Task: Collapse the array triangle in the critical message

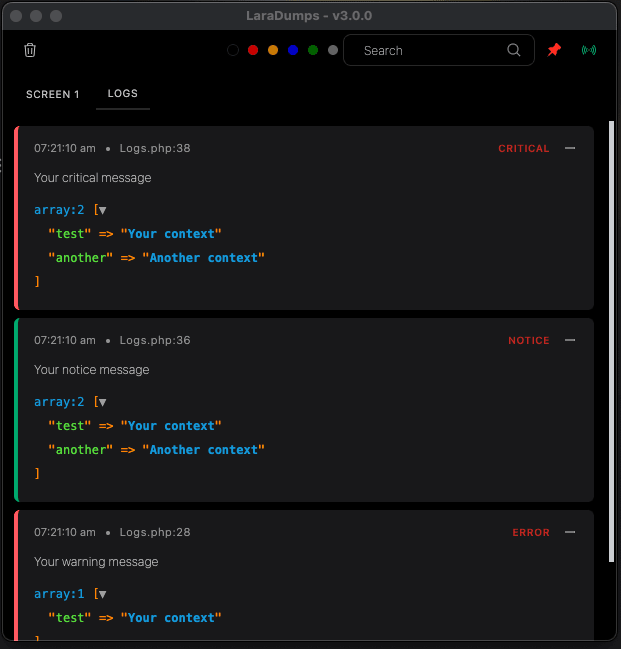Action: click(102, 210)
